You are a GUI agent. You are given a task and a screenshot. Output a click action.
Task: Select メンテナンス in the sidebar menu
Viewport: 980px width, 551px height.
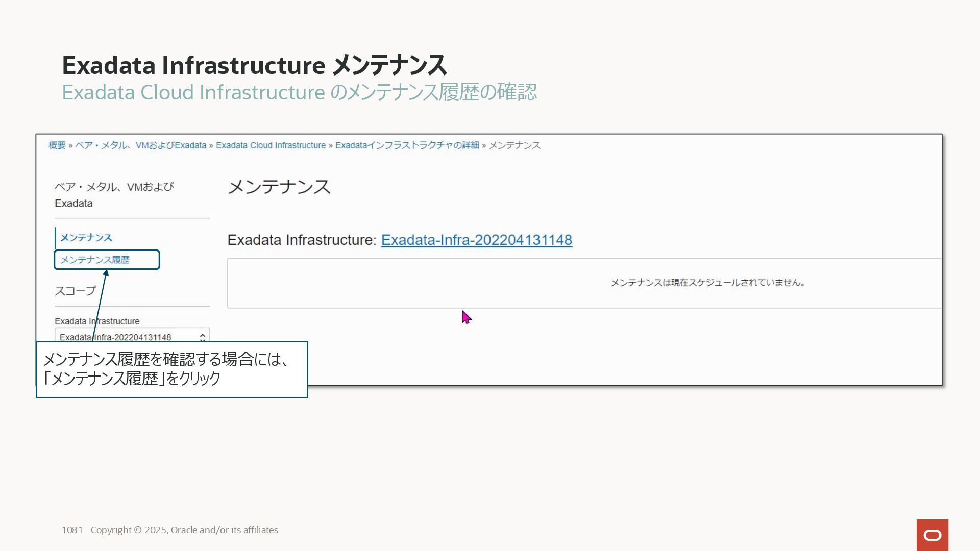pos(86,238)
